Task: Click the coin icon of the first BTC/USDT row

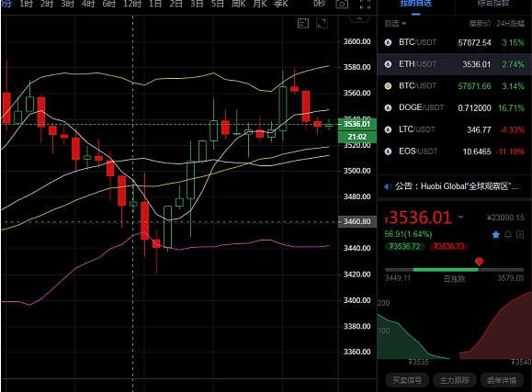Action: (x=388, y=42)
